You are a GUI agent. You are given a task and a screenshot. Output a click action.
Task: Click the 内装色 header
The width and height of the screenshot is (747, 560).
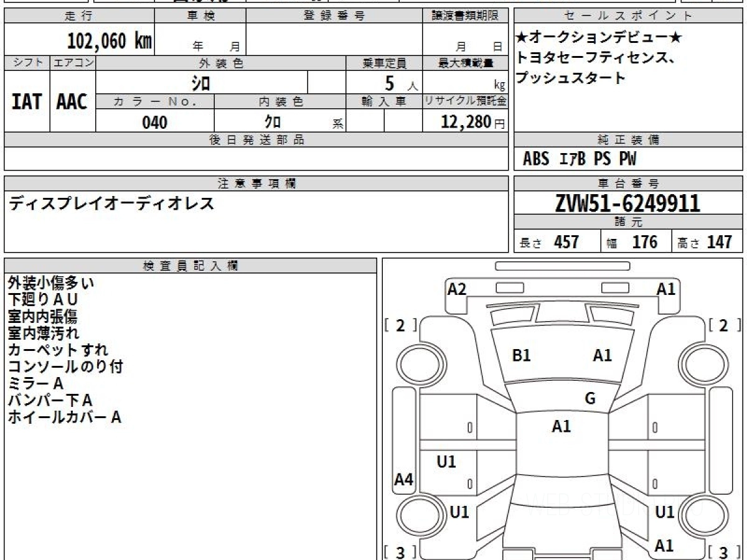(280, 101)
